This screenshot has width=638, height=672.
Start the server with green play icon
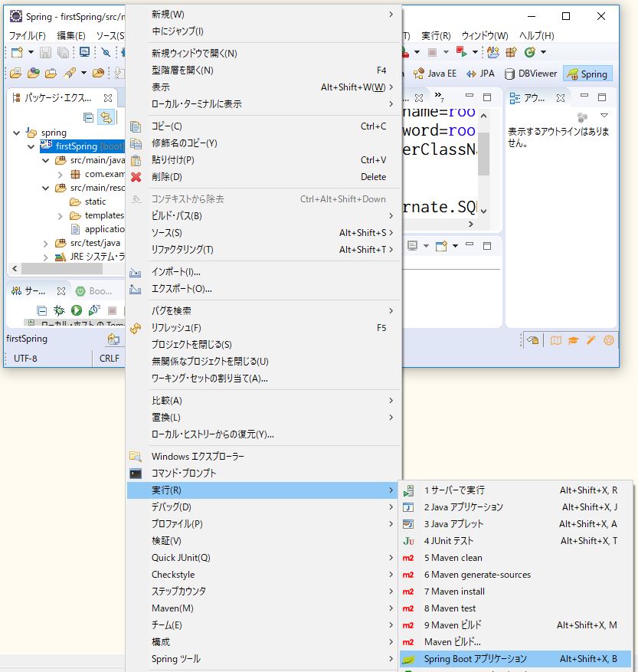point(77,310)
